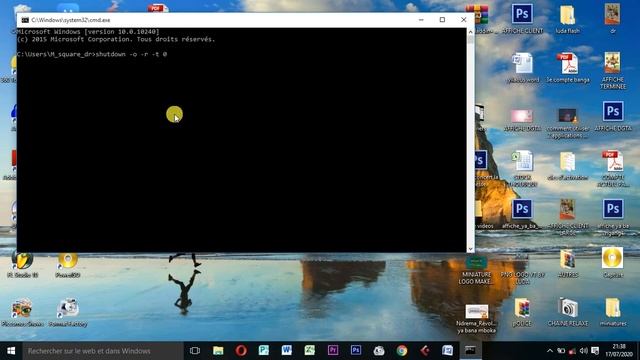Select the WinRAR archive icon beside AFFICHE CLIENT
The image size is (640, 360).
(478, 14)
